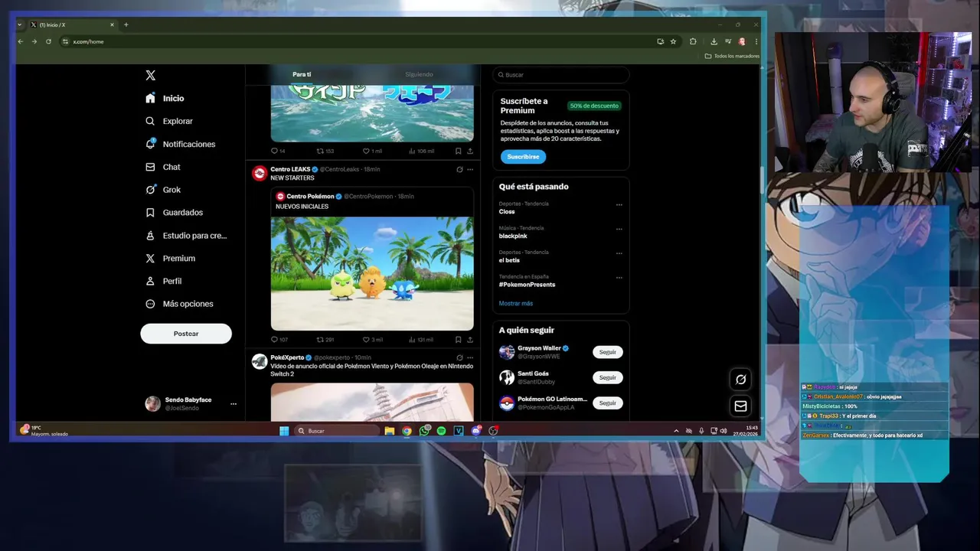Click the browser back arrow
The image size is (980, 551).
(x=21, y=41)
